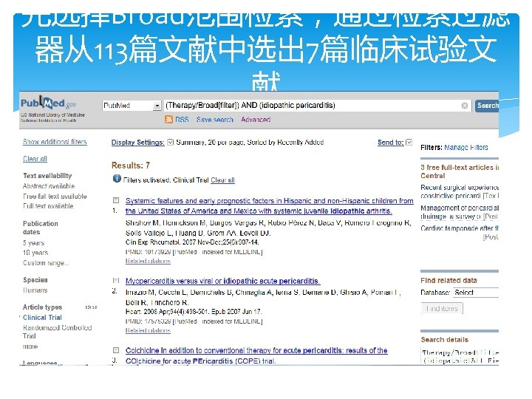Image resolution: width=532 pixels, height=399 pixels.
Task: Click the Find items button
Action: click(x=442, y=308)
